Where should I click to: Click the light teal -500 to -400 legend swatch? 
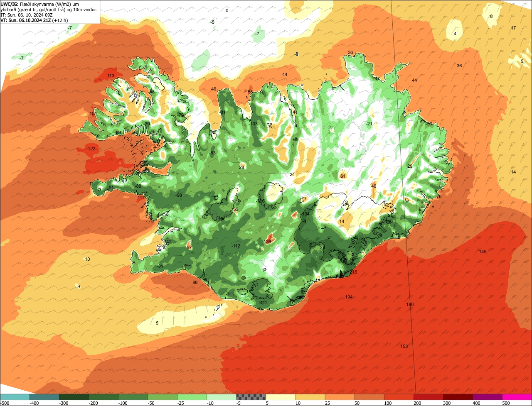(15, 397)
